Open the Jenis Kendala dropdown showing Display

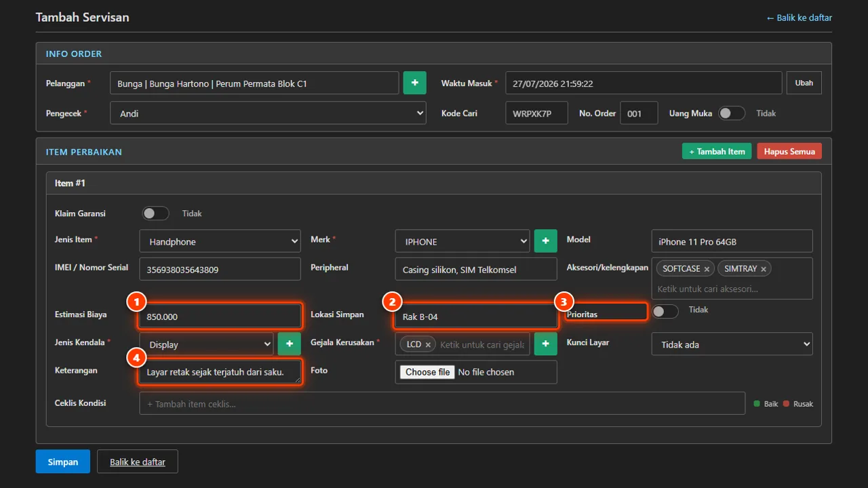pyautogui.click(x=206, y=344)
